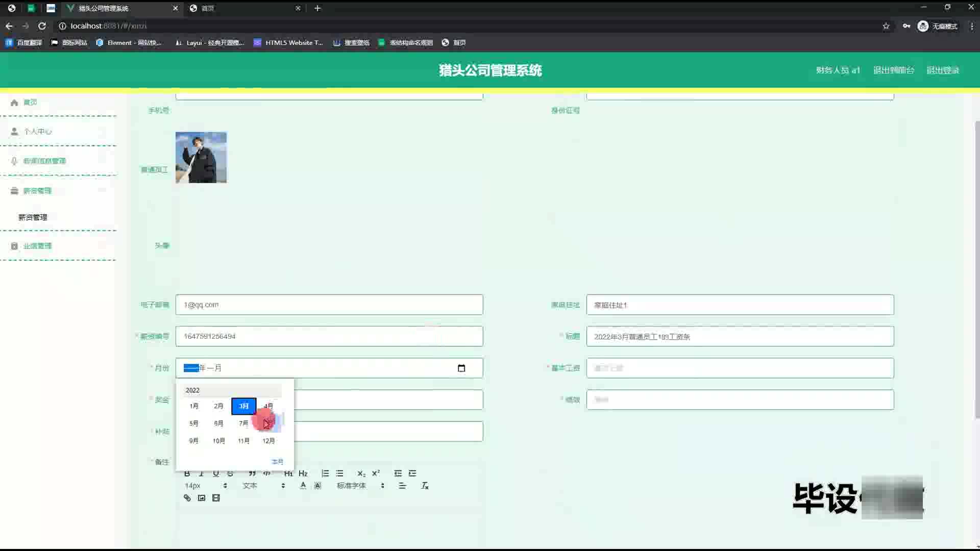Click the 基本工资 input field
Viewport: 980px width, 551px height.
pyautogui.click(x=740, y=368)
